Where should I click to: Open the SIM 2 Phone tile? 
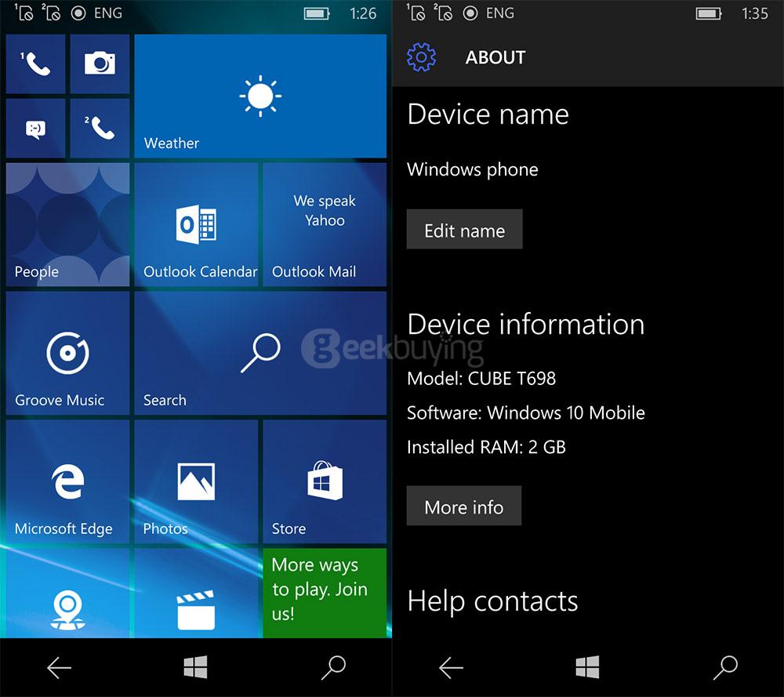100,129
